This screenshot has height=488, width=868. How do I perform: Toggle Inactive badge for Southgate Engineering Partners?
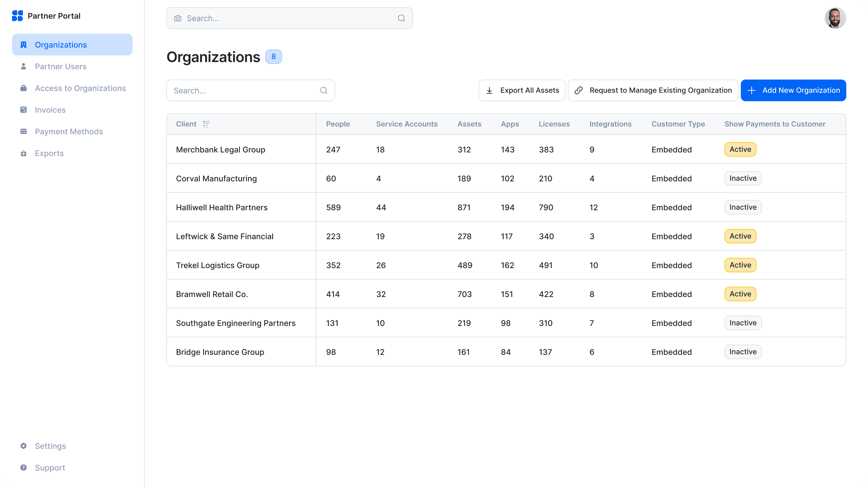click(x=743, y=323)
